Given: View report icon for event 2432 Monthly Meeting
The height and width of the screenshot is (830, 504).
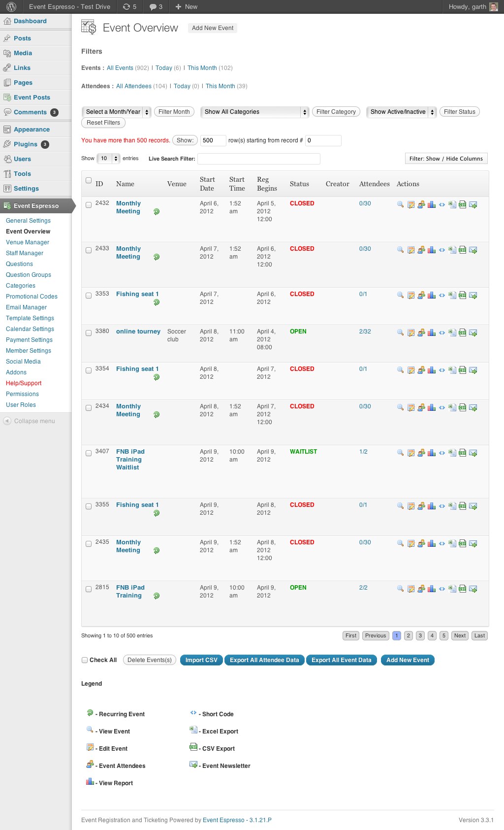Looking at the screenshot, I should pyautogui.click(x=432, y=204).
